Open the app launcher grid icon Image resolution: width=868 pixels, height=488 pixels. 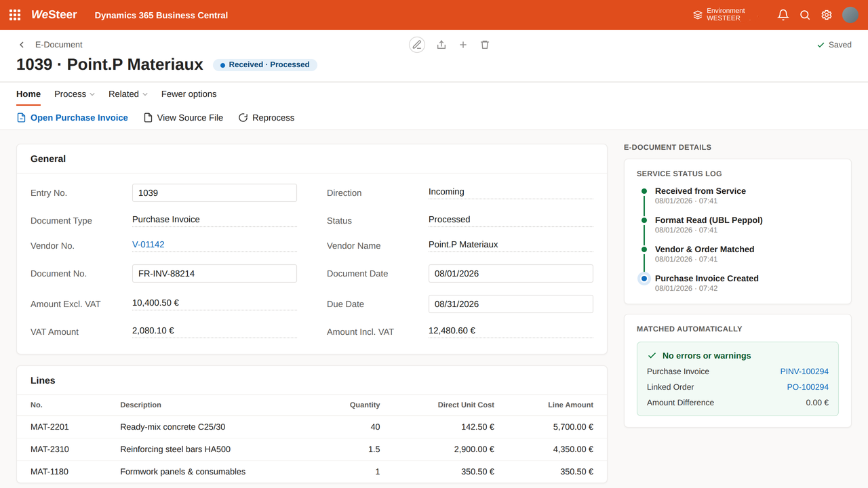point(15,15)
